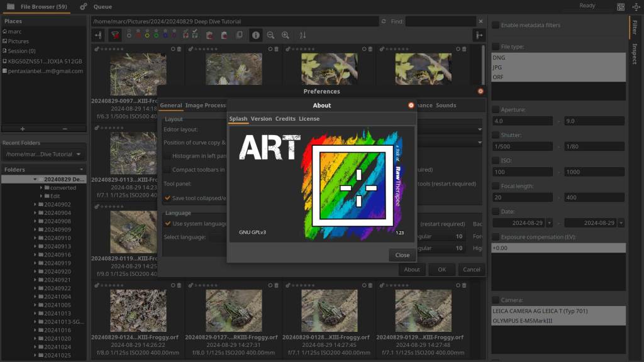Expand the 20240902 folder node

35,204
